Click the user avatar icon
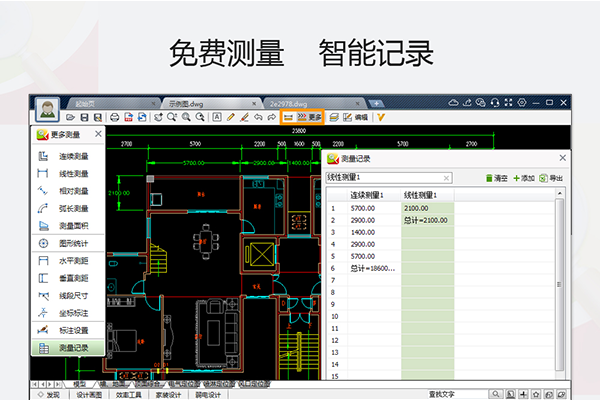600x400 pixels. (47, 109)
